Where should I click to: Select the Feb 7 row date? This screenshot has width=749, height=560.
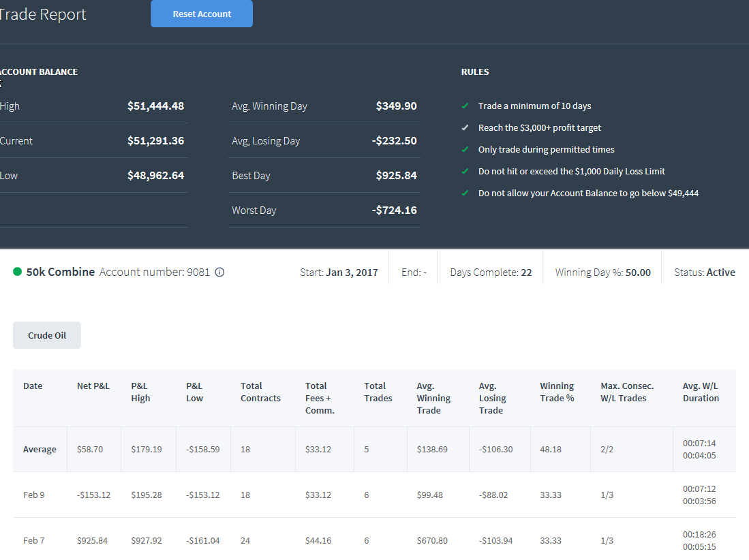[34, 540]
